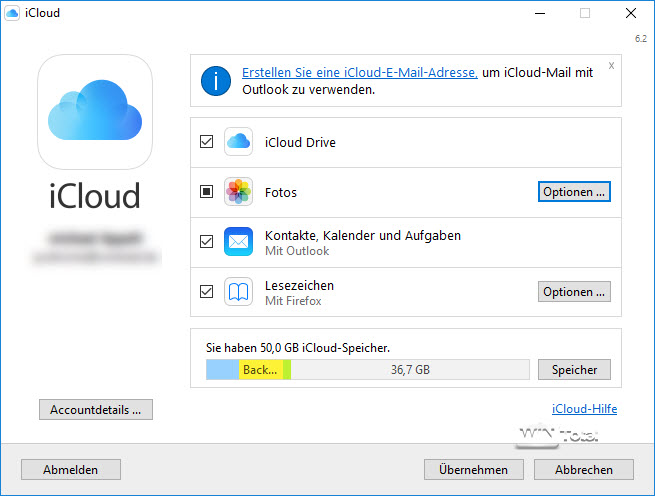This screenshot has height=496, width=655.
Task: Click the yellow Back... storage segment
Action: [x=261, y=370]
